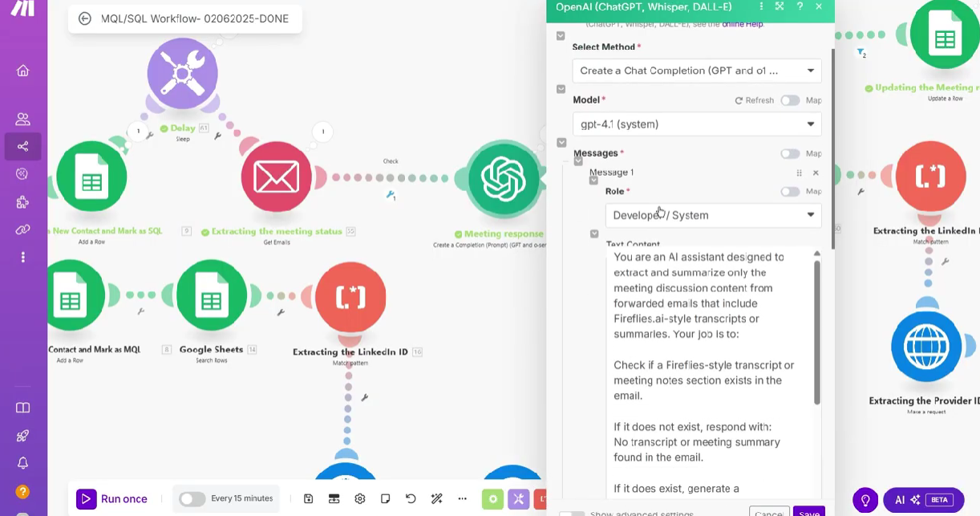980x516 pixels.
Task: Select the OpenAI 'Meeting response' module on canvas
Action: (x=503, y=177)
